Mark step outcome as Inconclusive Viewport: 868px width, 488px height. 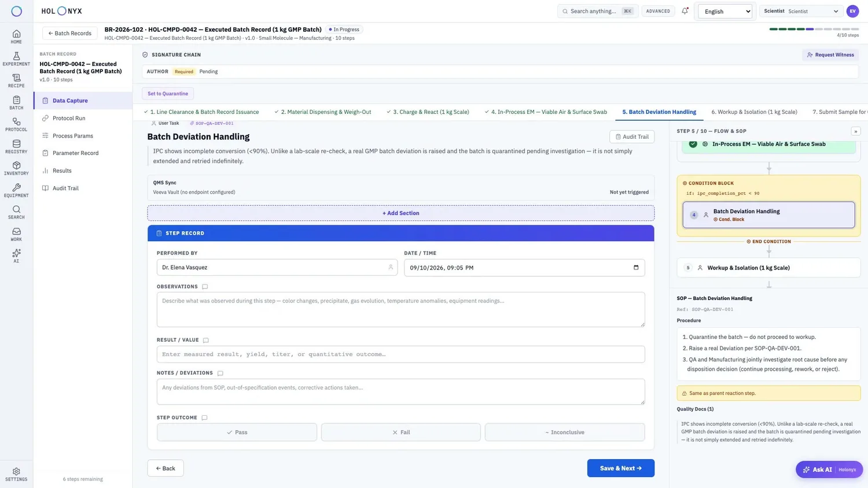coord(565,432)
